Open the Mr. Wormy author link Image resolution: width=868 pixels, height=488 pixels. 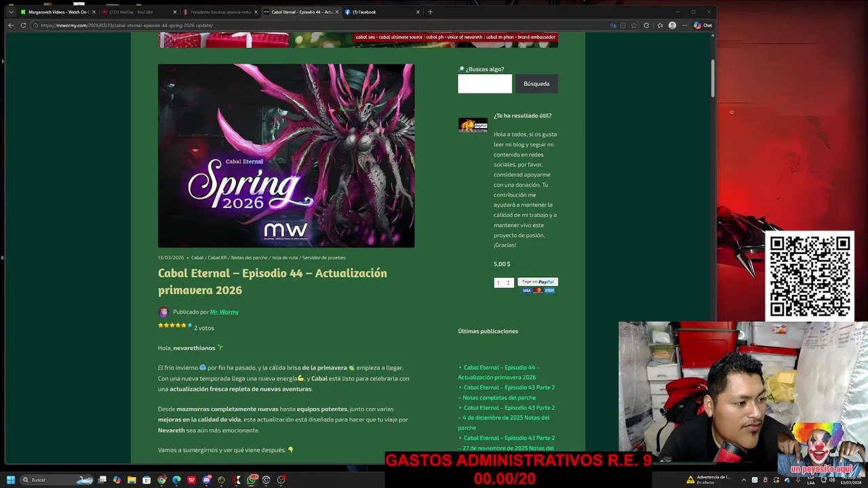(x=224, y=312)
